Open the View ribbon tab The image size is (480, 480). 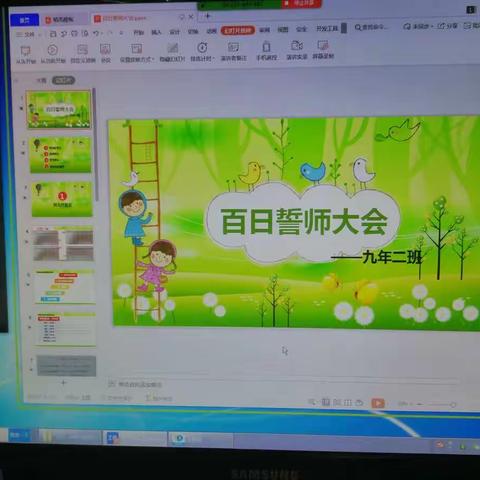(283, 29)
